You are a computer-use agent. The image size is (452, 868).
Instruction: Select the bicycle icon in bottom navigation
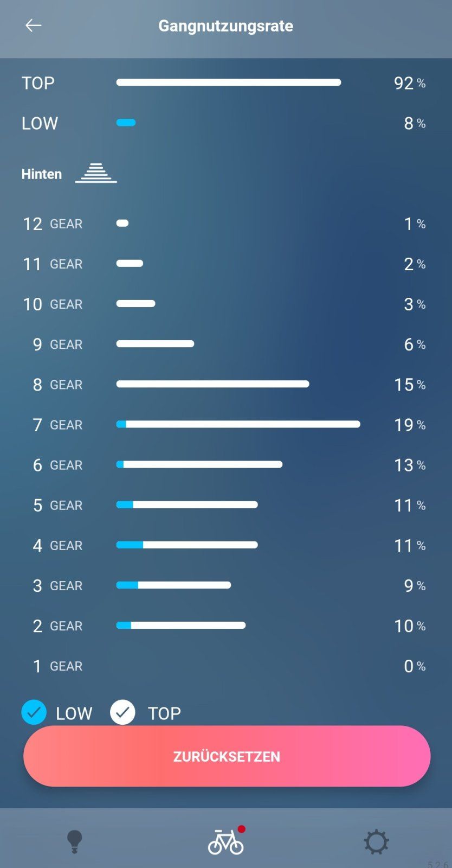click(x=225, y=841)
